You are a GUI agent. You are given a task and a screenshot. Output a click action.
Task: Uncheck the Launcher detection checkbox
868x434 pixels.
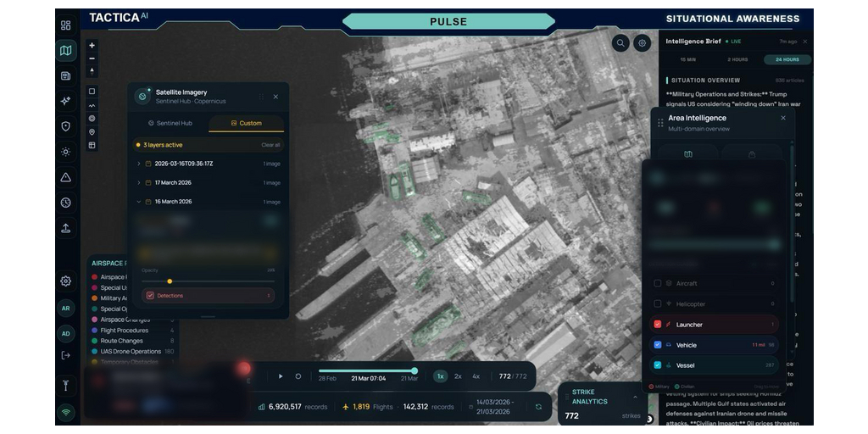point(658,325)
